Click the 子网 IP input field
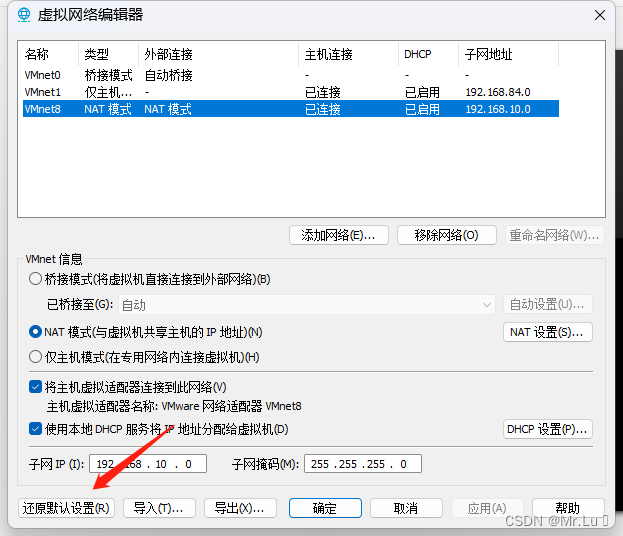 coord(148,464)
